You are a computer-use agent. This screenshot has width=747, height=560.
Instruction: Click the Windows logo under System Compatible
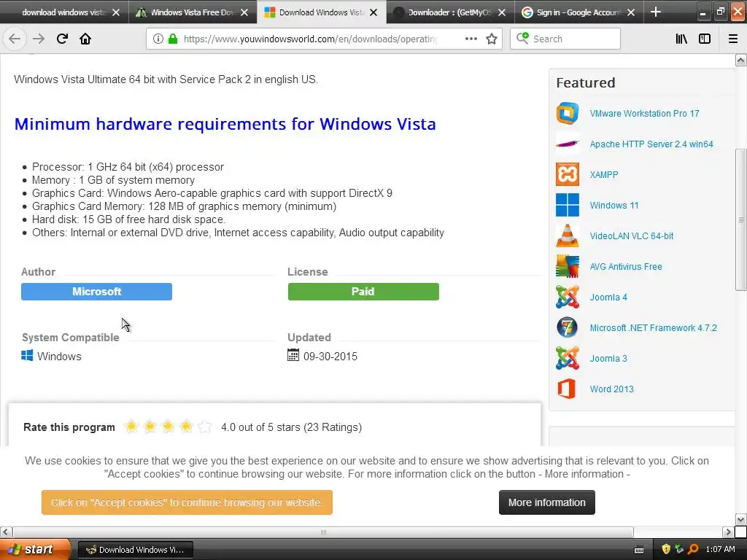tap(27, 356)
